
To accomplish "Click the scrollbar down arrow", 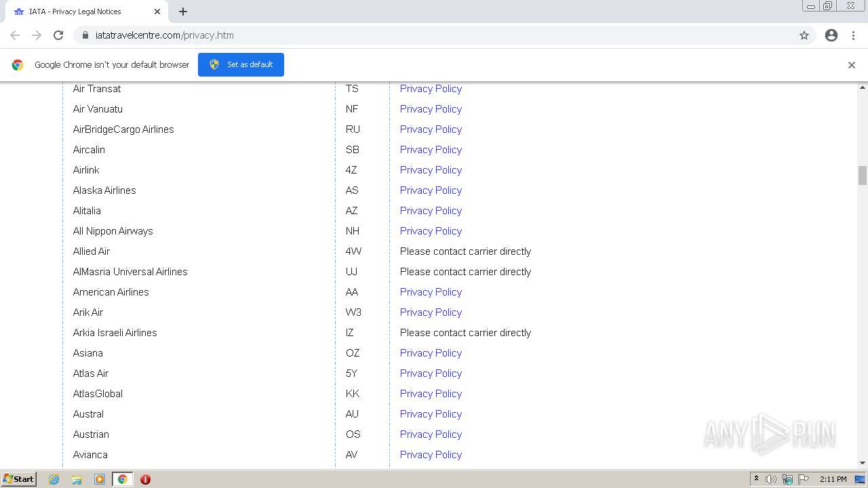I will point(863,463).
